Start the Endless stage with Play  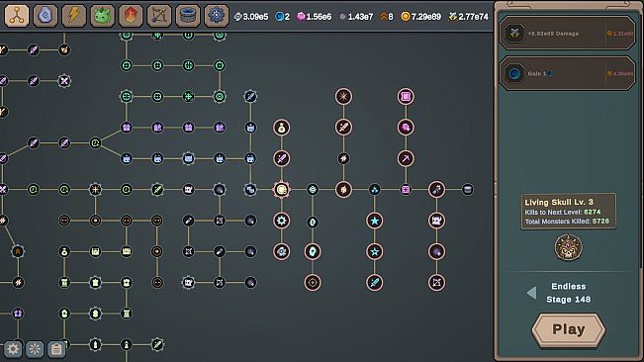coord(569,329)
